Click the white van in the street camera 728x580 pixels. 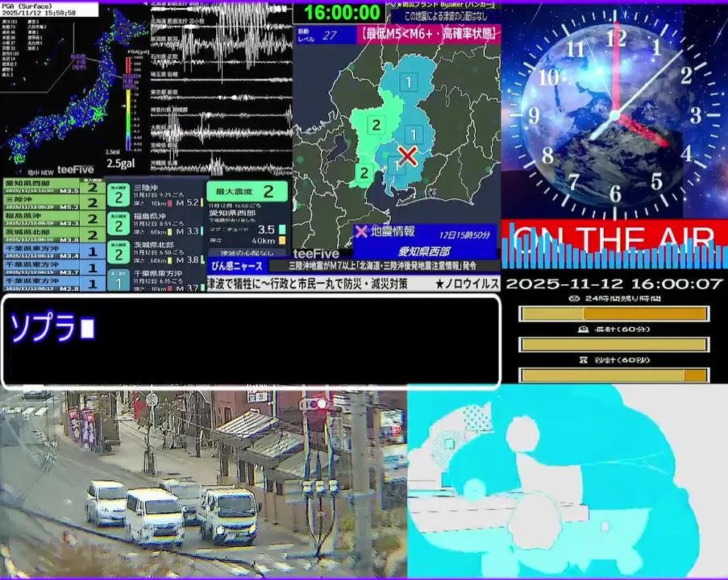[154, 516]
